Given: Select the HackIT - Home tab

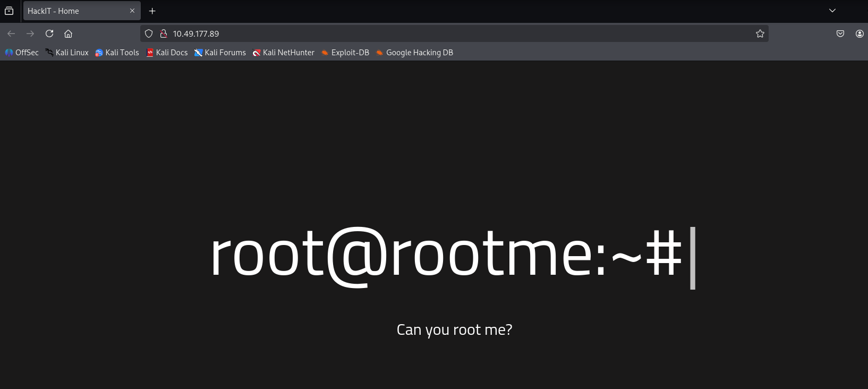Looking at the screenshot, I should 74,11.
